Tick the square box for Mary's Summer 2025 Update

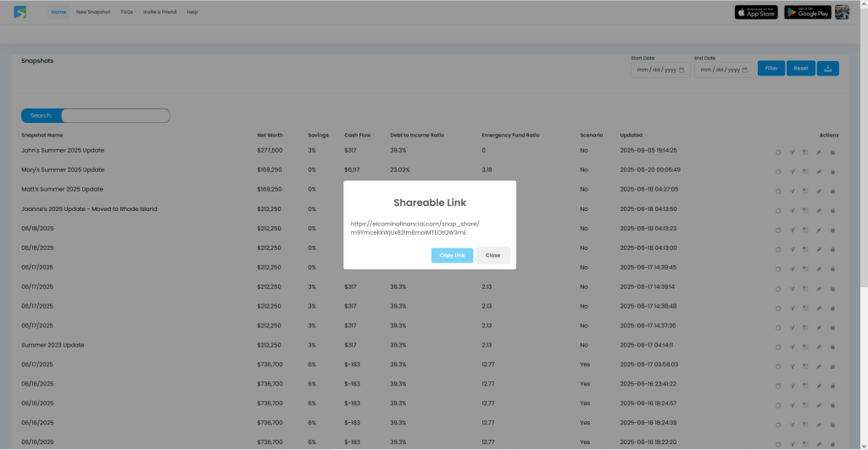click(x=778, y=172)
